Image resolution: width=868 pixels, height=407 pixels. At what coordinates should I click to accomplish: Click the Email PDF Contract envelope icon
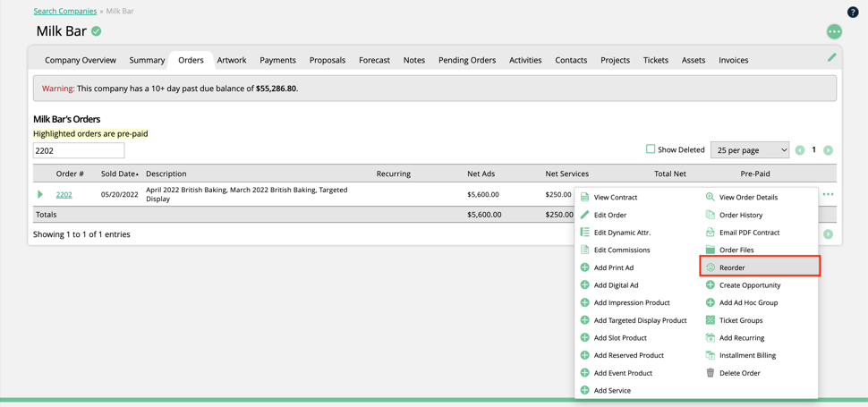[x=711, y=233]
